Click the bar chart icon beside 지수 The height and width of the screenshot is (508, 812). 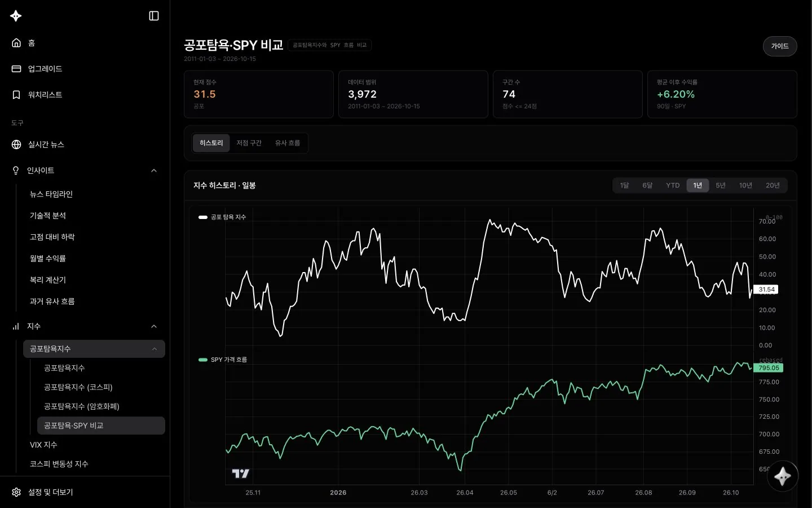pos(16,326)
